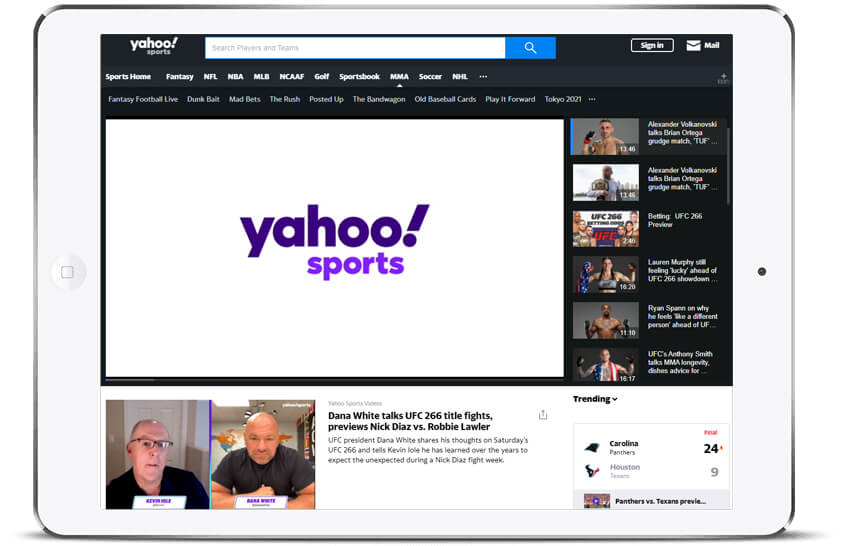Open the Soccer tab
Image resolution: width=842 pixels, height=546 pixels.
[x=430, y=77]
